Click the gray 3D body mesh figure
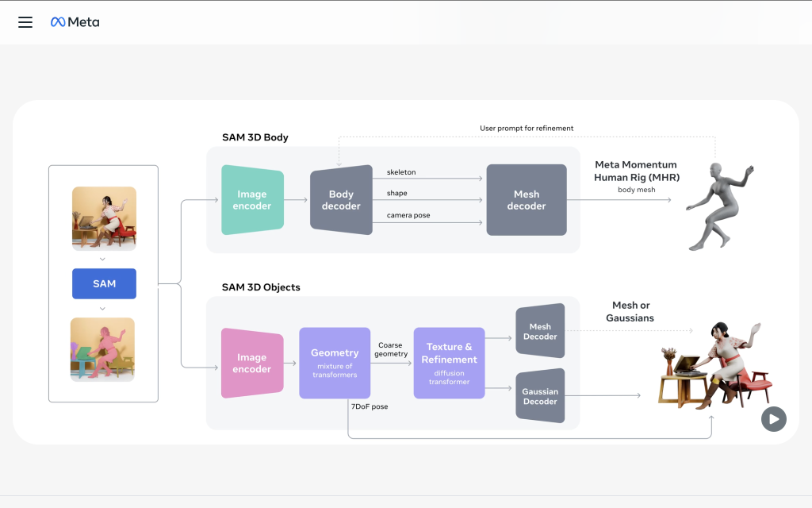This screenshot has height=508, width=812. (x=716, y=206)
